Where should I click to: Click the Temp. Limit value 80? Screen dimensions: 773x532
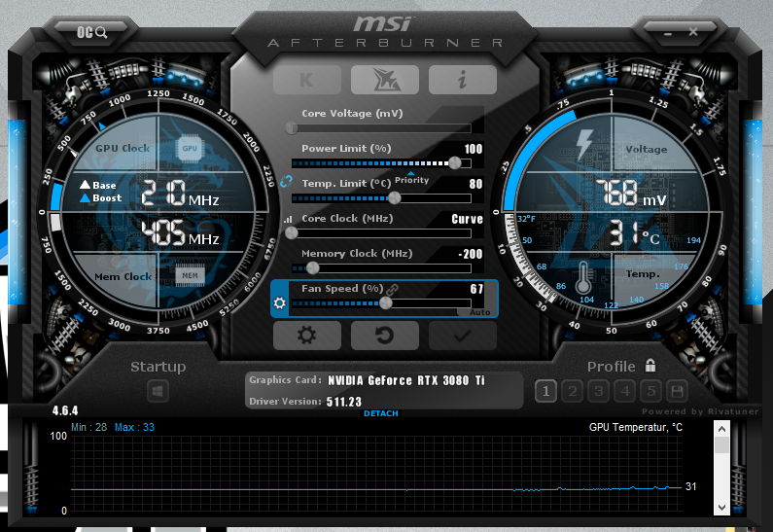click(x=475, y=184)
